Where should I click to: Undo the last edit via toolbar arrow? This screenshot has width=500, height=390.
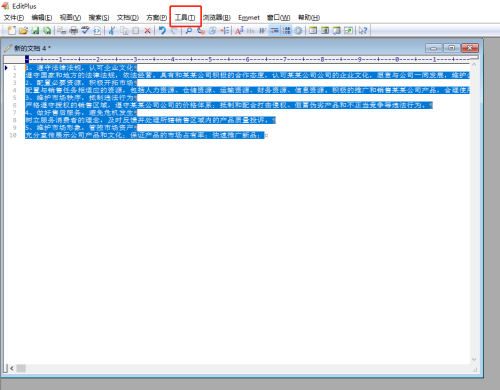162,31
